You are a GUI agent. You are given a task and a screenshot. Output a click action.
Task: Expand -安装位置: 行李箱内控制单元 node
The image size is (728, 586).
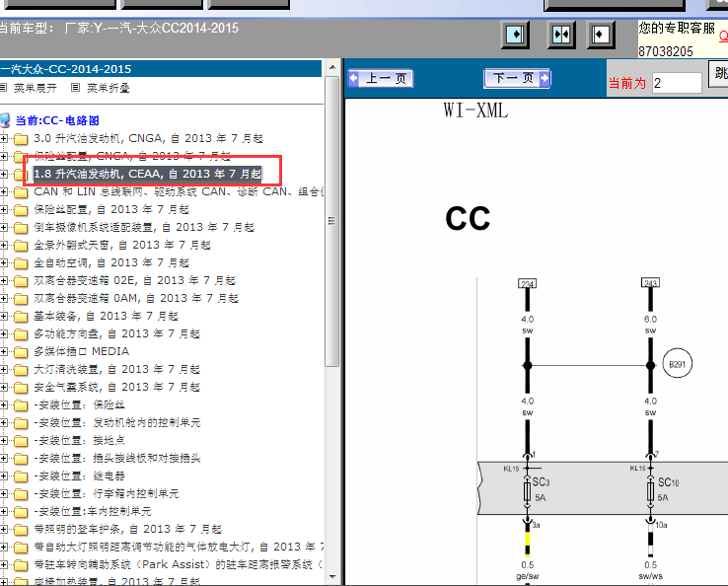coord(4,493)
